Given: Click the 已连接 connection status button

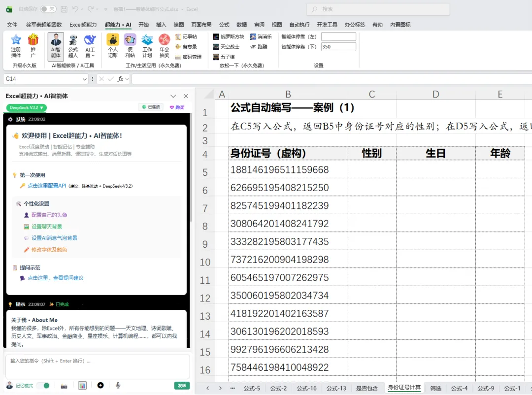Looking at the screenshot, I should [x=151, y=107].
